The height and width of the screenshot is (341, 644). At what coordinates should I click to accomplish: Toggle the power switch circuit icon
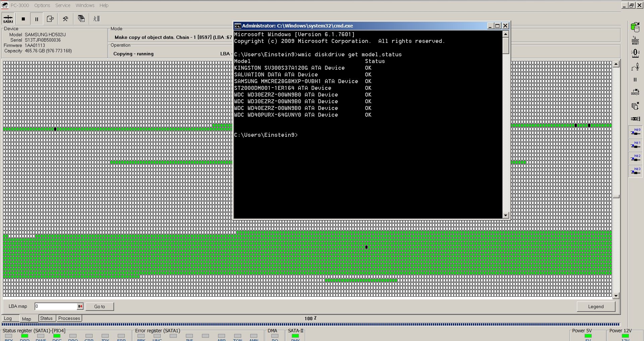pyautogui.click(x=635, y=67)
